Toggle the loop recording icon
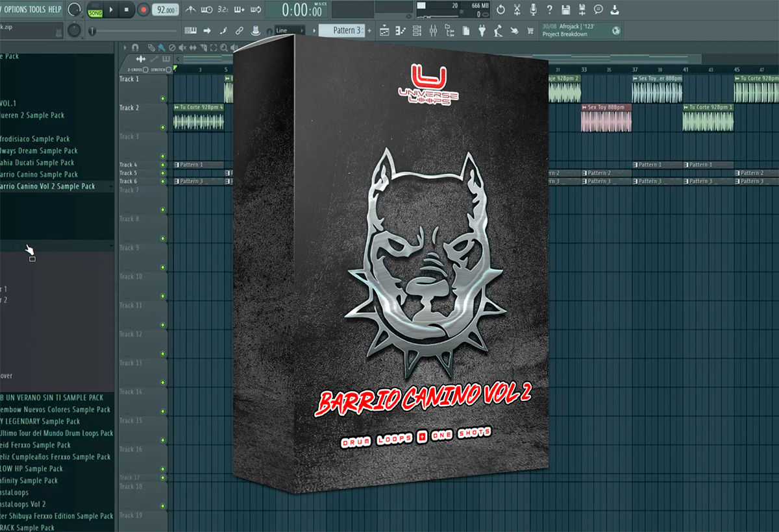This screenshot has width=779, height=532. coord(255,10)
